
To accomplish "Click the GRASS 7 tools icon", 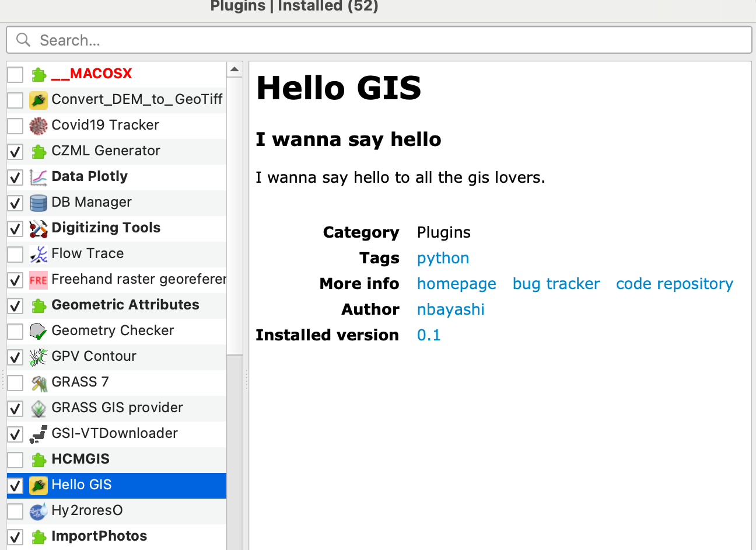I will pyautogui.click(x=38, y=382).
